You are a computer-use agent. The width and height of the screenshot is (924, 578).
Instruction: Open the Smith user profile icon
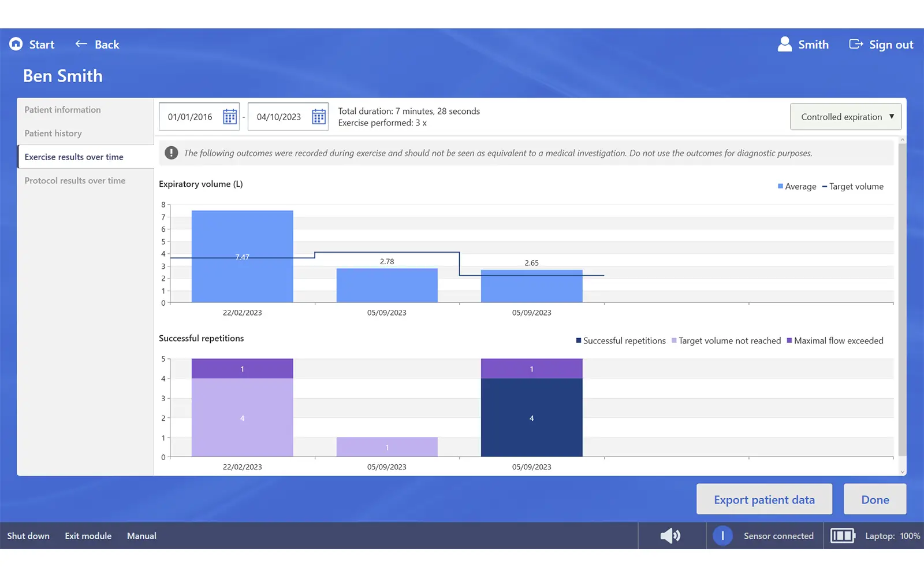pos(785,44)
